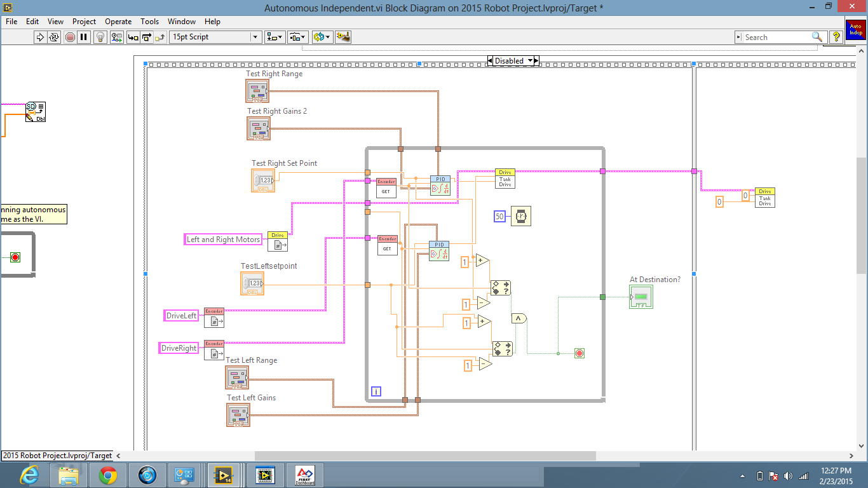868x488 pixels.
Task: Open the View menu
Action: pyautogui.click(x=56, y=22)
